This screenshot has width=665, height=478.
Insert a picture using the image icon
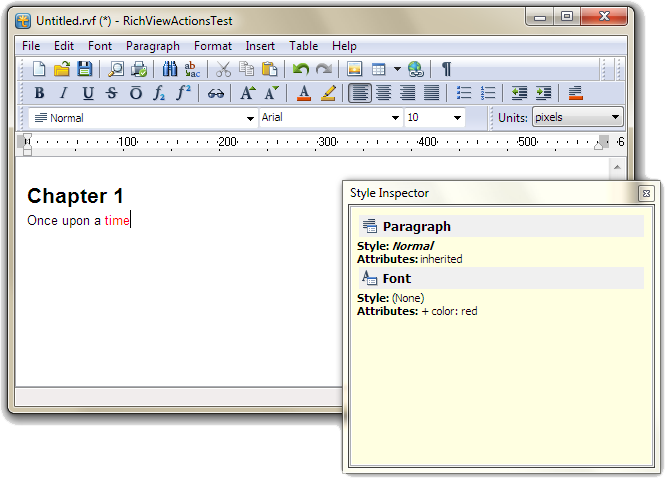tap(354, 69)
